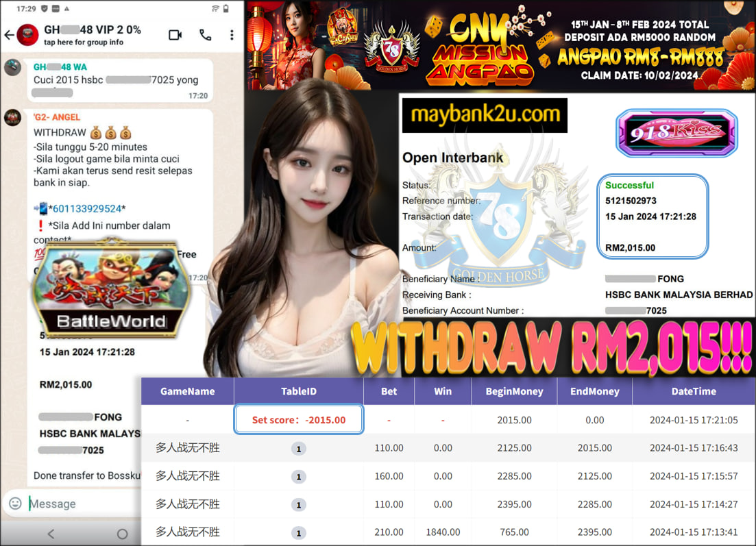Sort by the EndMoney column header
This screenshot has height=546, width=756.
594,391
